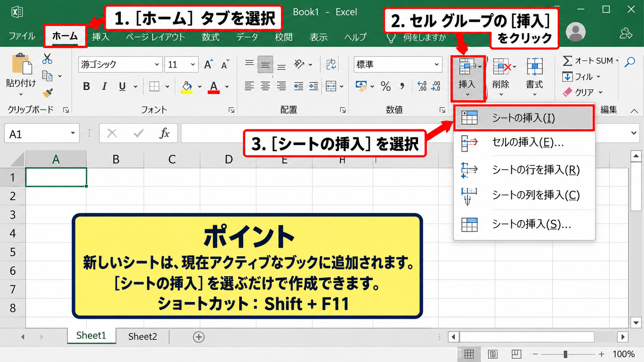644x362 pixels.
Task: Increase font size with the larger A icon
Action: coord(208,64)
